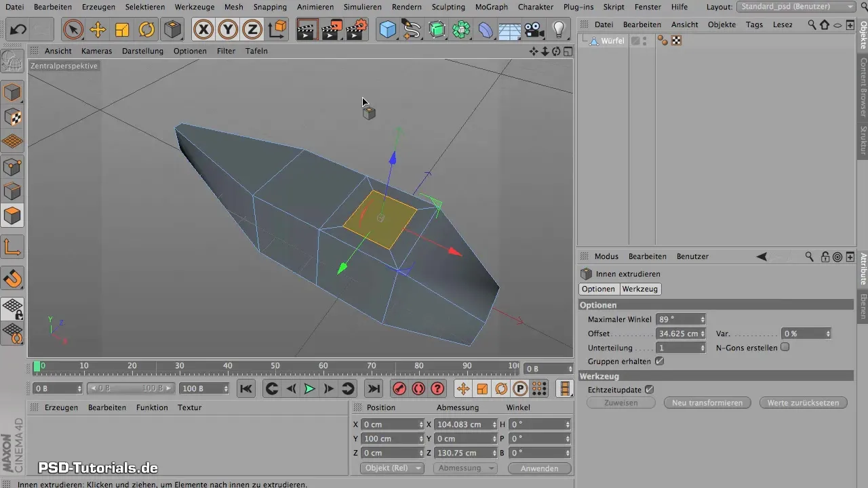
Task: Toggle X axis lock
Action: (x=203, y=30)
